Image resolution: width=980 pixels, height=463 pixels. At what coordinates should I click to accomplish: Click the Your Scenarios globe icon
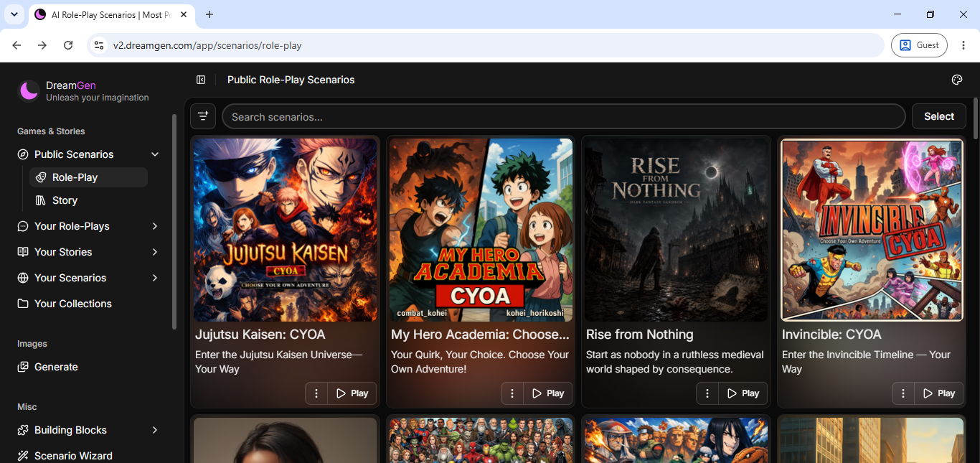[x=23, y=278]
